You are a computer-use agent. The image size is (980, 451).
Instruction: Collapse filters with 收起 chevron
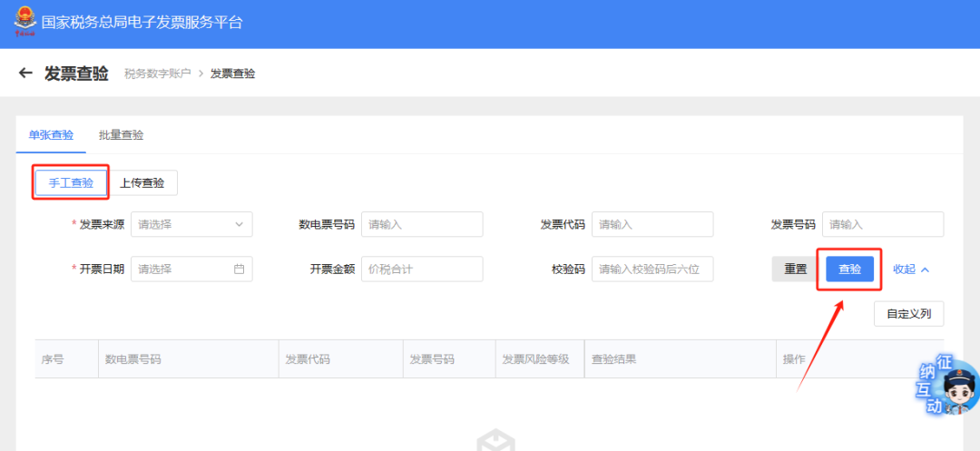(911, 270)
